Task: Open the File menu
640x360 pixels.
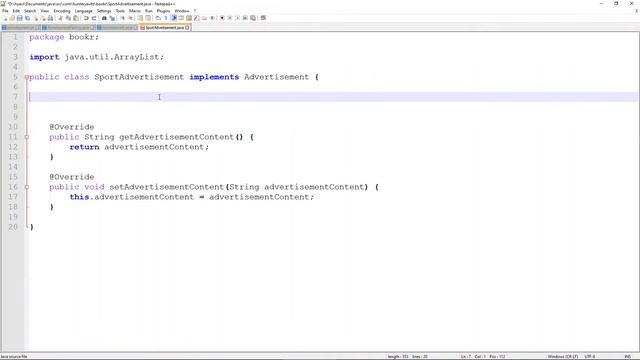Action: click(x=5, y=11)
